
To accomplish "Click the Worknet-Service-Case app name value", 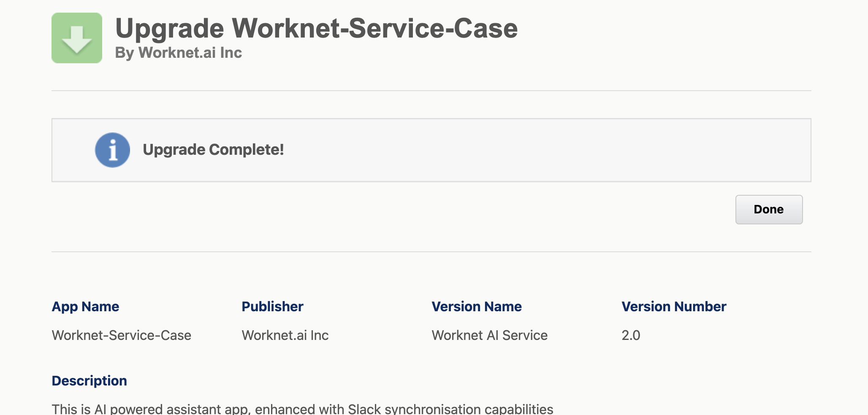I will (x=121, y=335).
